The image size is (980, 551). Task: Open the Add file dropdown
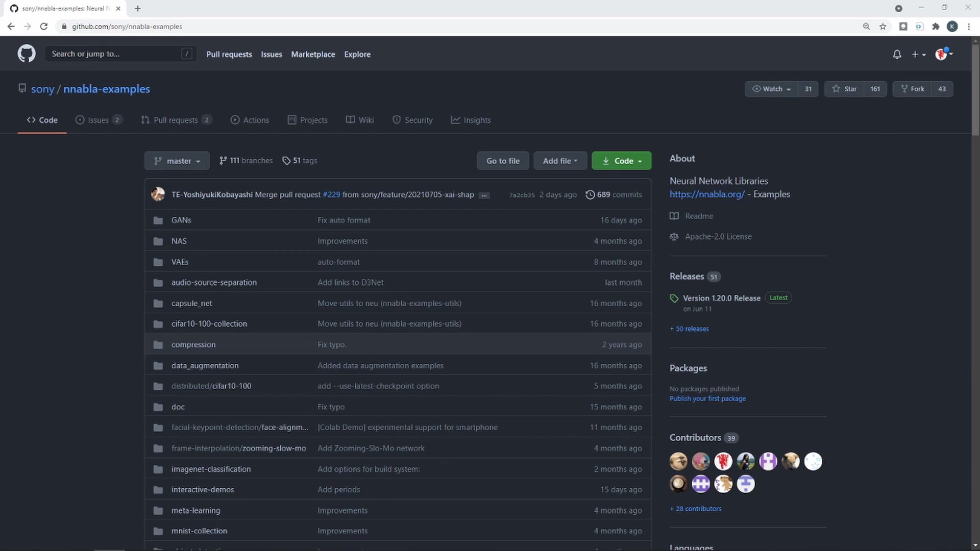click(x=560, y=161)
